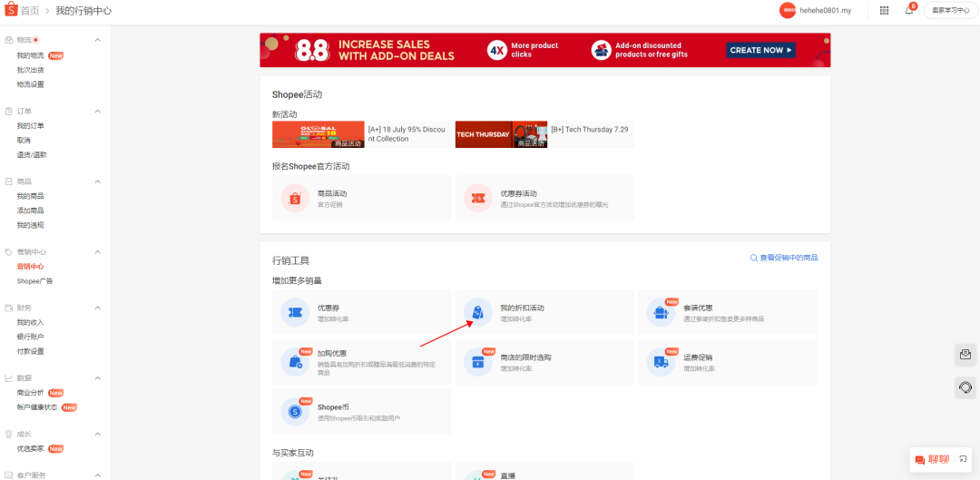Click the headset support icon

[965, 387]
